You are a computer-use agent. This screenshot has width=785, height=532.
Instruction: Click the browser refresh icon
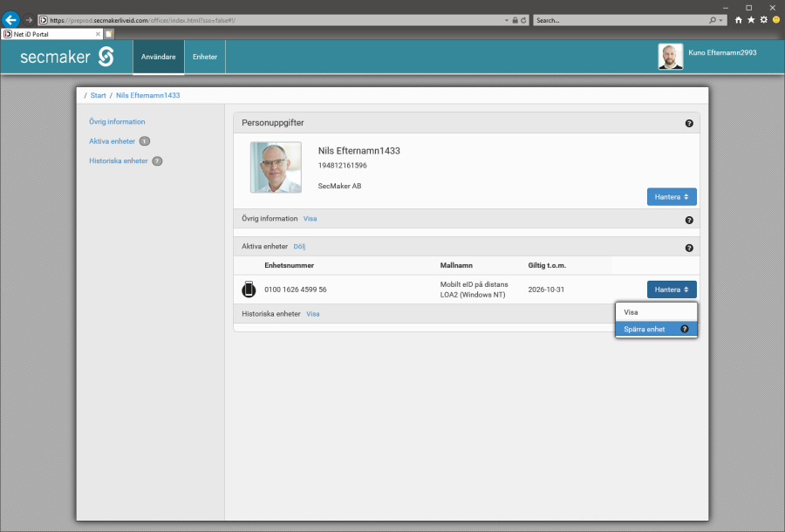click(x=523, y=19)
